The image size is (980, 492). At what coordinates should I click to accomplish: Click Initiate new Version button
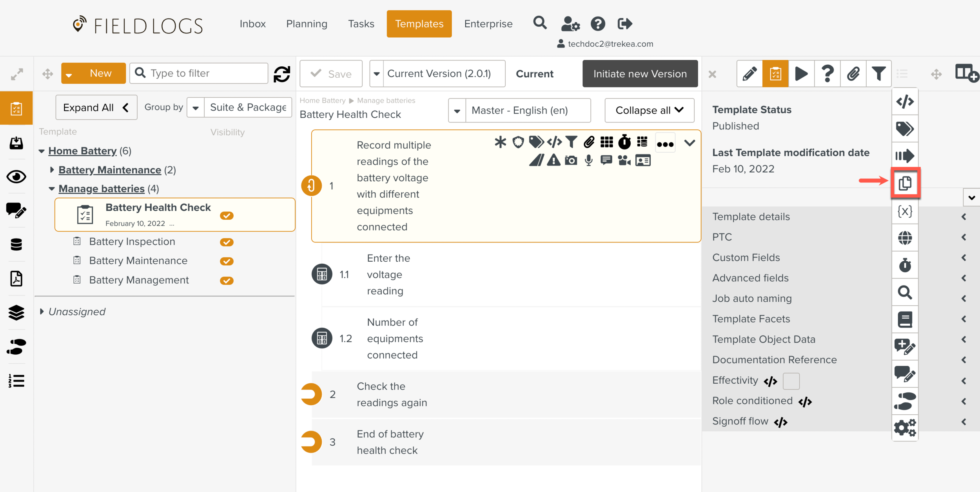pos(640,73)
